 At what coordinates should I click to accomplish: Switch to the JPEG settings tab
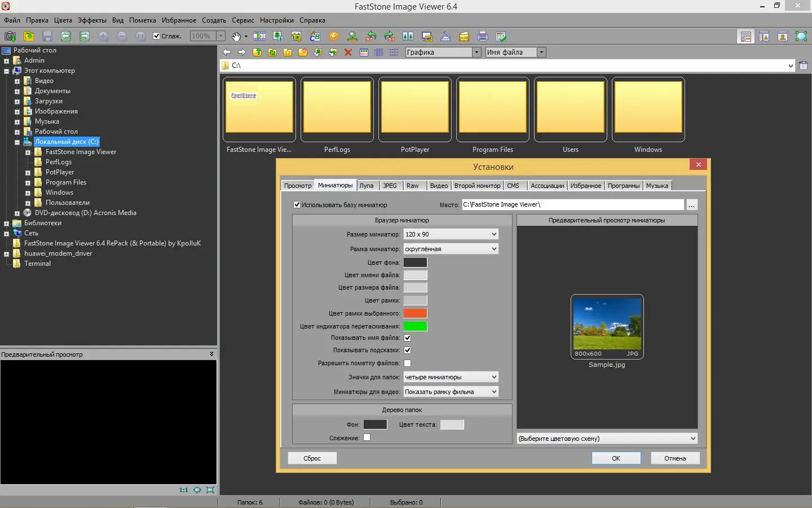tap(390, 186)
